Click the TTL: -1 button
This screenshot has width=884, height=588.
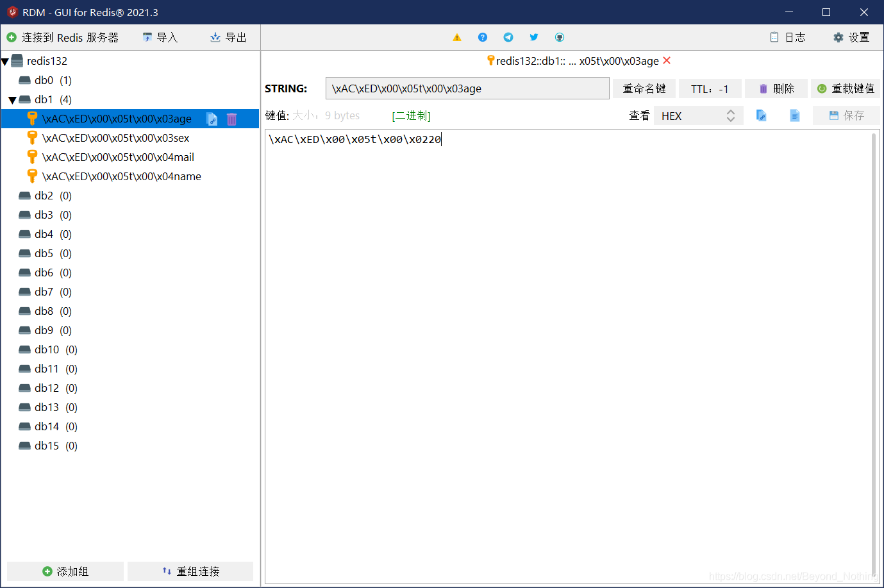pos(710,88)
